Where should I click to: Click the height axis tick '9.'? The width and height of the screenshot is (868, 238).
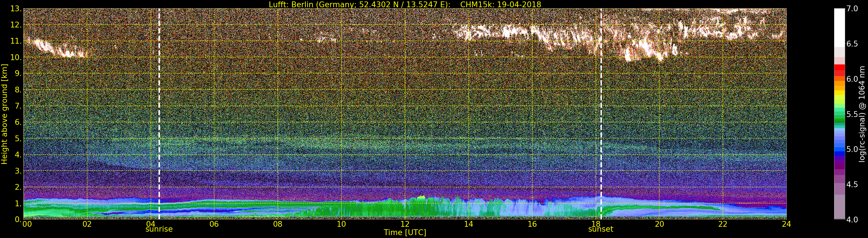(18, 73)
